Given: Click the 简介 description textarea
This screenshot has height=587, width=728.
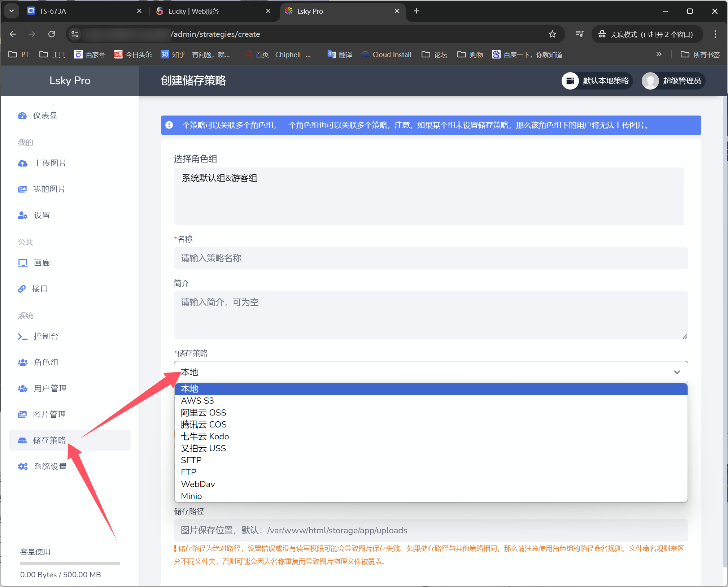Looking at the screenshot, I should point(431,315).
